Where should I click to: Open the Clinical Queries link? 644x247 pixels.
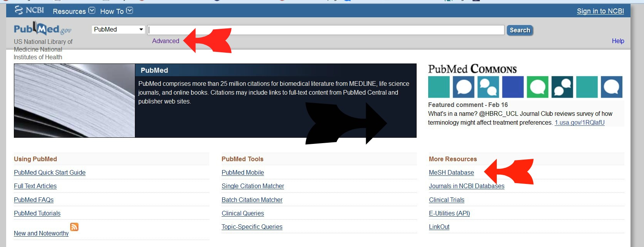click(243, 213)
